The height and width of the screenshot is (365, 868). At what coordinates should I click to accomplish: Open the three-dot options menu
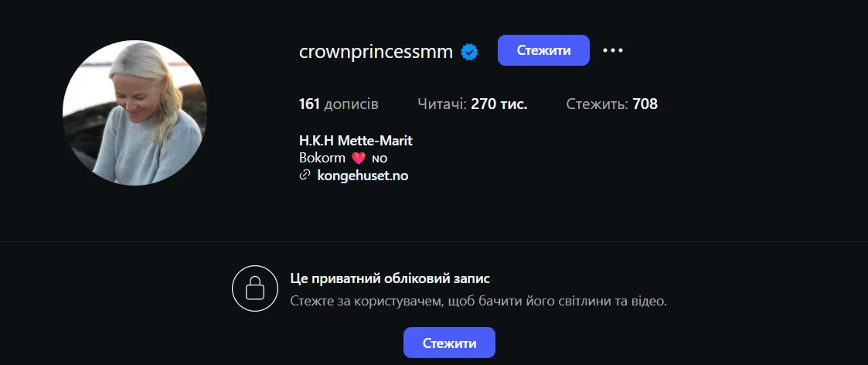pyautogui.click(x=612, y=50)
